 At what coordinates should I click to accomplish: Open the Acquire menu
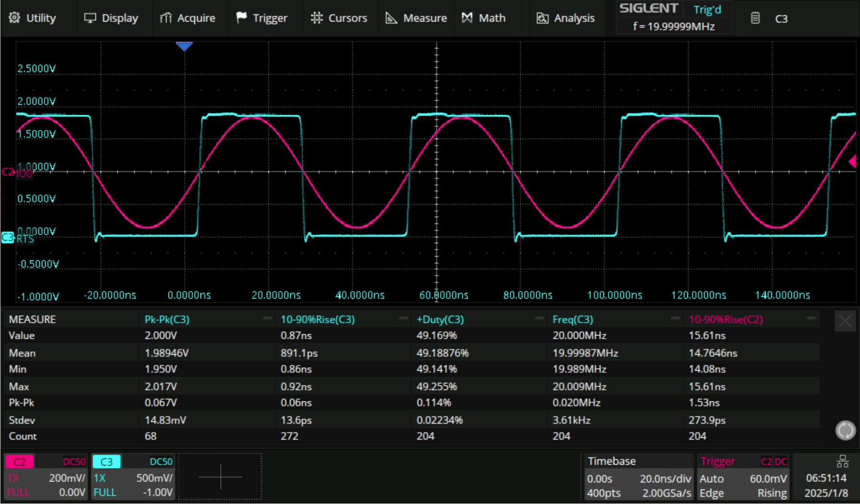(x=188, y=18)
